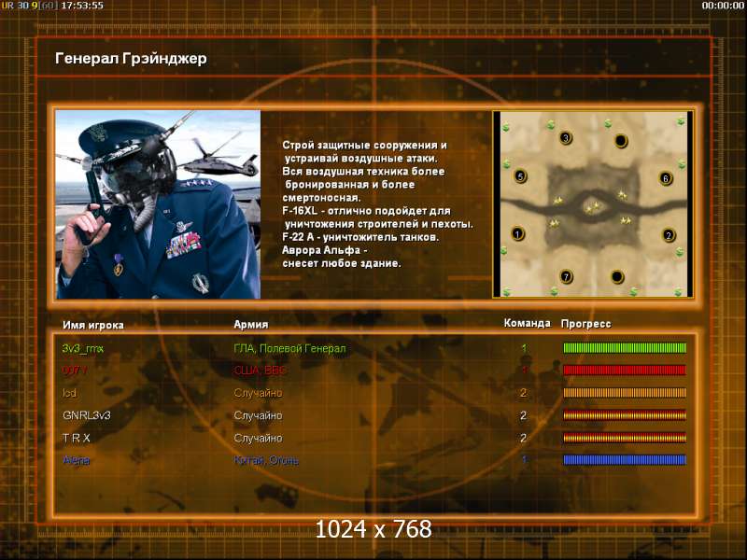Click the 'Команда' column header
This screenshot has height=560, width=747.
527,323
